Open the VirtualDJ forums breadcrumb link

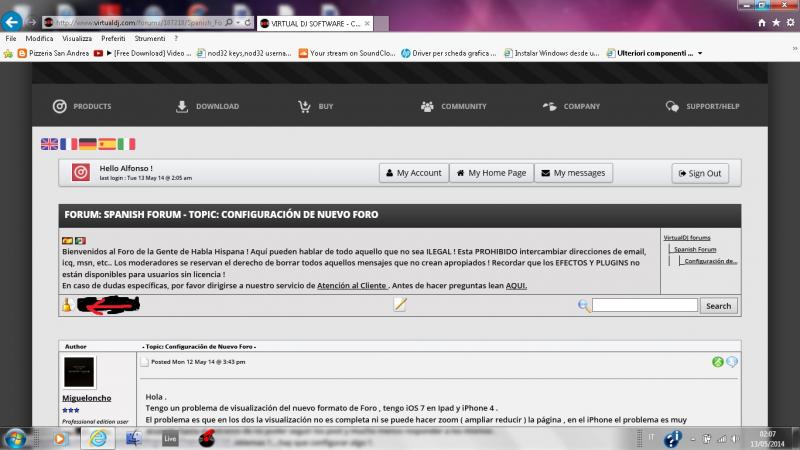[687, 237]
